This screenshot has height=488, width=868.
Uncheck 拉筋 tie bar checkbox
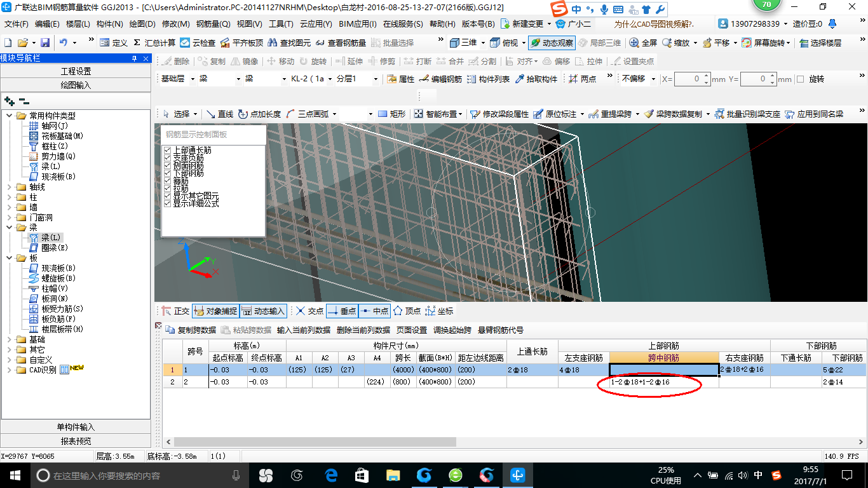coord(168,188)
